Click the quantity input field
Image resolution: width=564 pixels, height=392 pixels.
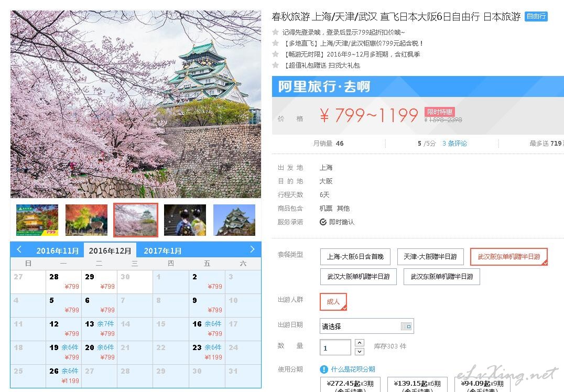click(x=335, y=347)
